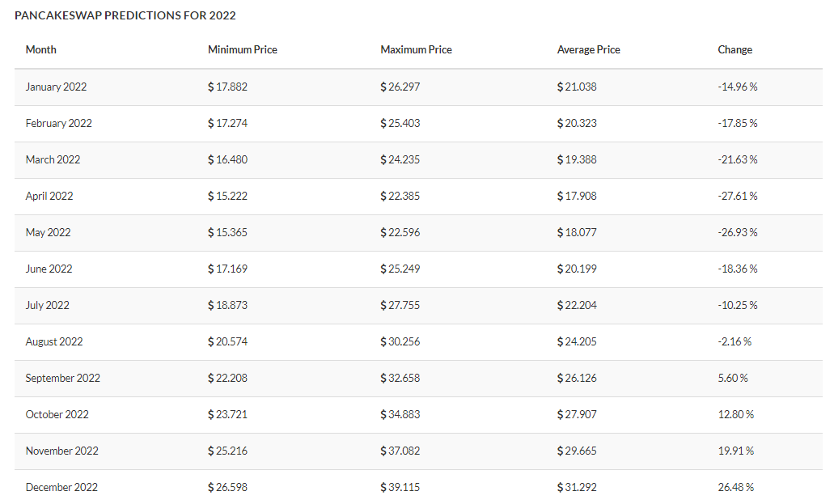
Task: Select the January 2022 row label
Action: 56,87
